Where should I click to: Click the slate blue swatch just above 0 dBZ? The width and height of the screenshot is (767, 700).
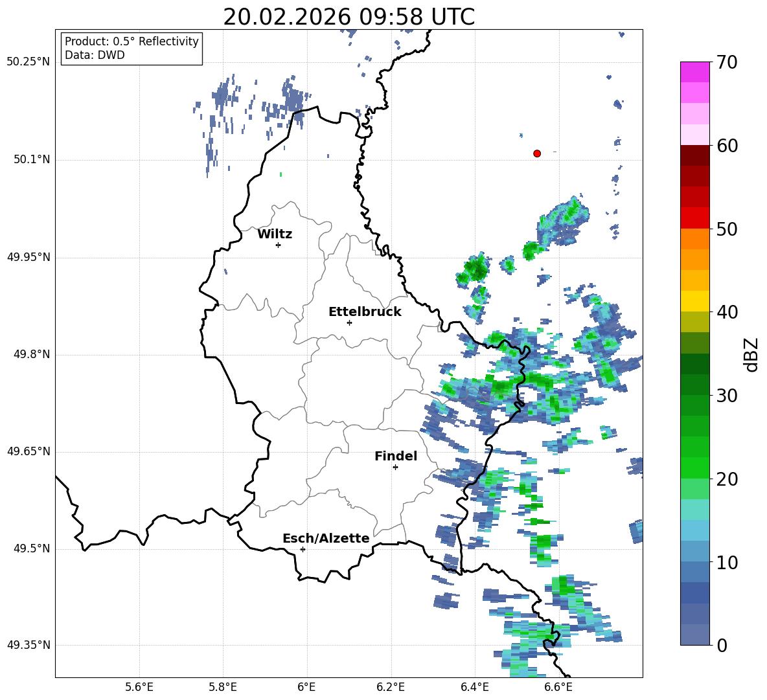pyautogui.click(x=695, y=635)
